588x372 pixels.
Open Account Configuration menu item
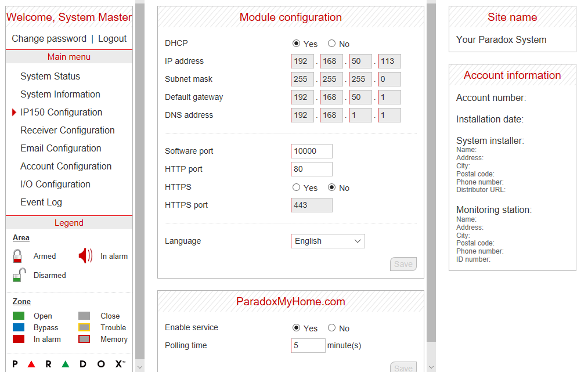point(66,166)
